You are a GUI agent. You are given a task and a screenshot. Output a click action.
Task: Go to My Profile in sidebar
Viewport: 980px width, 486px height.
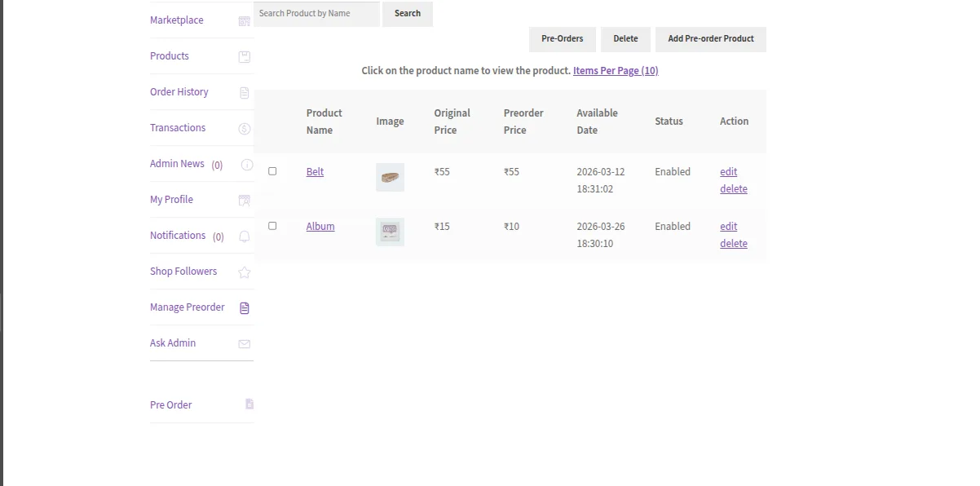point(171,200)
